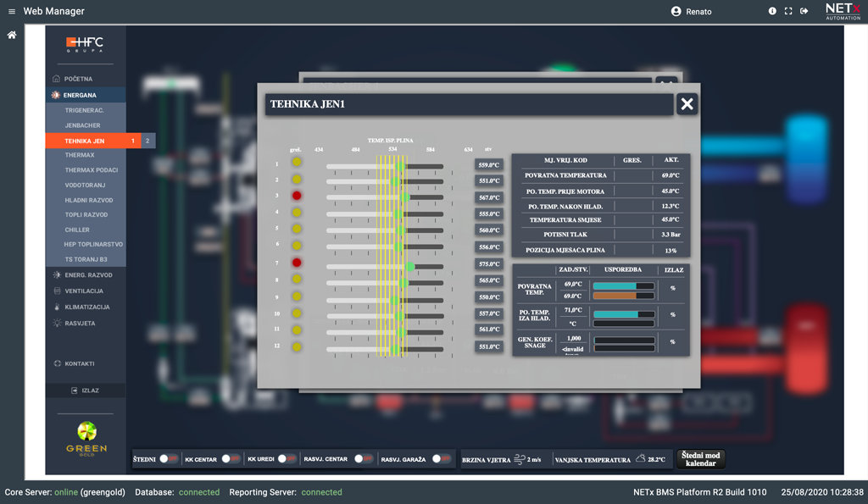Enter fullscreen using the top bar icon
This screenshot has height=504, width=868.
[x=788, y=12]
